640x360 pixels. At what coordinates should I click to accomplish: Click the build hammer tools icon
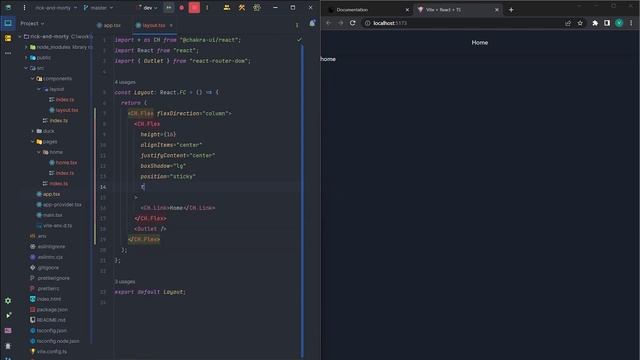tap(242, 7)
